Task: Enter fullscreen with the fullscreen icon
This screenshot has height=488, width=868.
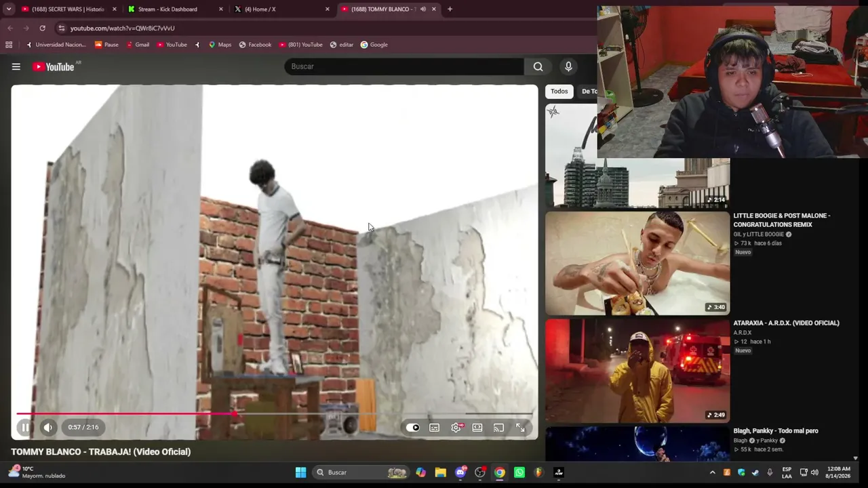Action: point(521,428)
